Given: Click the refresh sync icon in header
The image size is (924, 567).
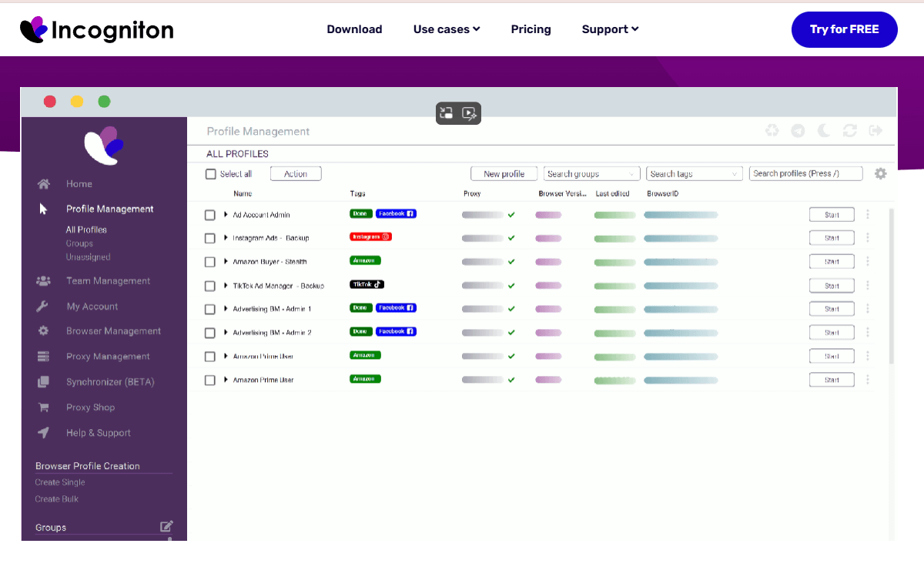Looking at the screenshot, I should (849, 131).
